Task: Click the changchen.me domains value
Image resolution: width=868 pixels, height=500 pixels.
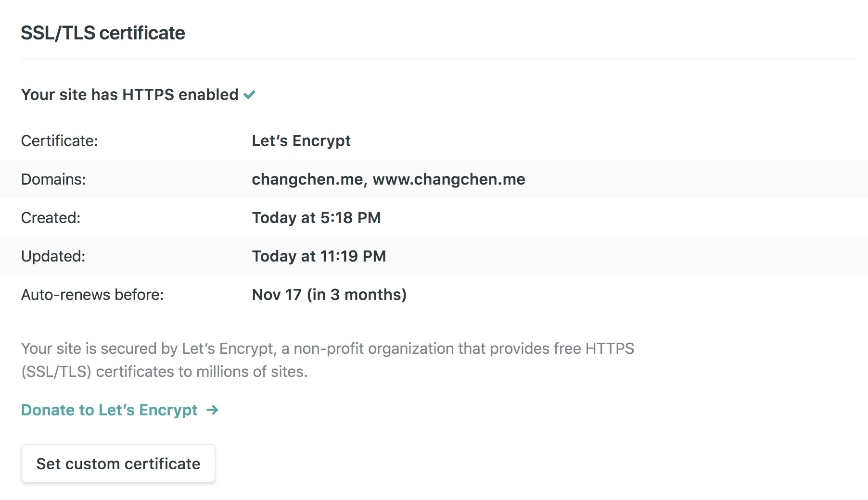Action: [388, 179]
